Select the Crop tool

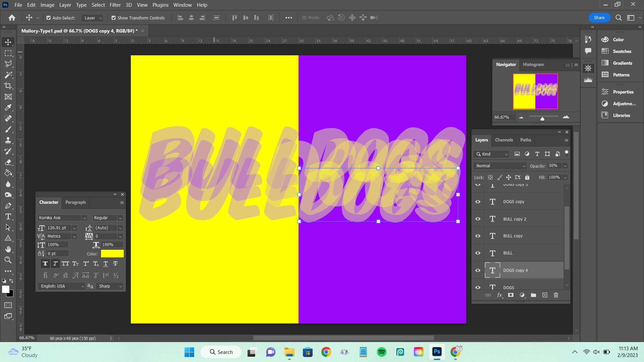(x=8, y=86)
